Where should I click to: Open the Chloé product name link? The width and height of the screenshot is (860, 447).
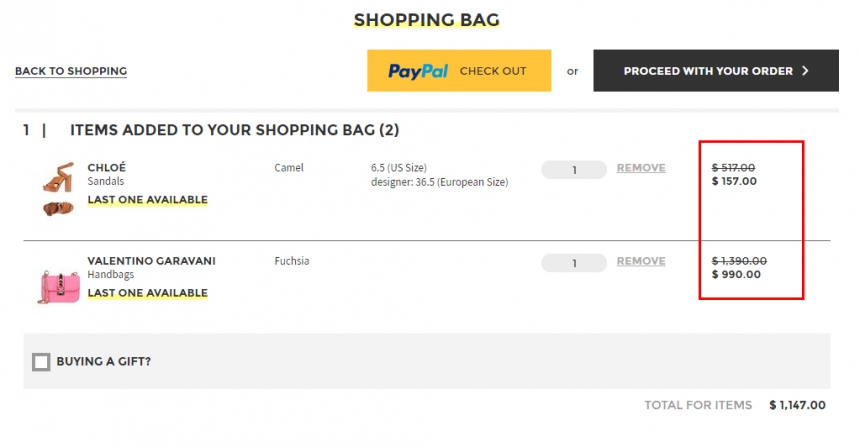pyautogui.click(x=106, y=167)
